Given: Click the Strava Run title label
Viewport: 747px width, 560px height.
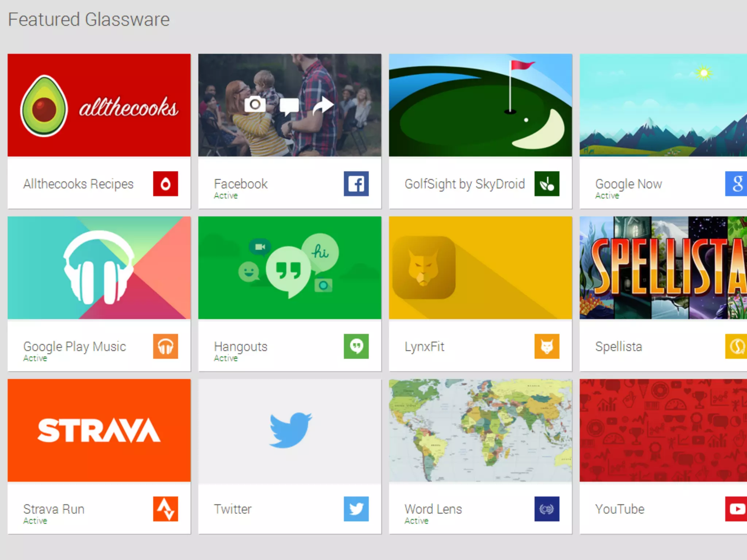Looking at the screenshot, I should (54, 509).
